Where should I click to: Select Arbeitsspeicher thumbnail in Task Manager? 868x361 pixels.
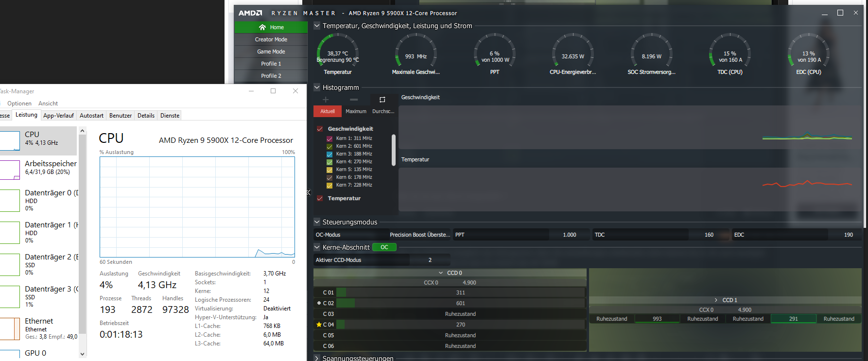10,170
